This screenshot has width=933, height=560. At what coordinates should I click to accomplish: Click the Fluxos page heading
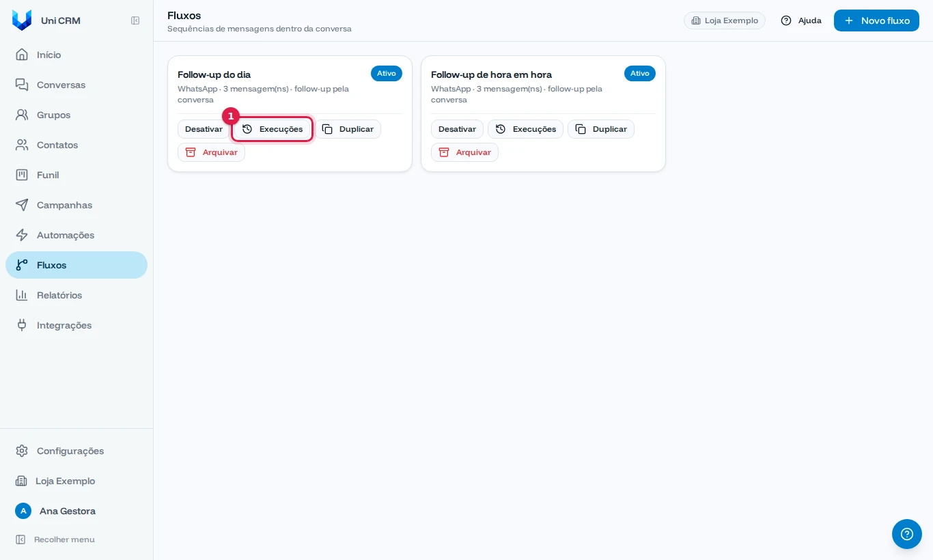coord(184,15)
